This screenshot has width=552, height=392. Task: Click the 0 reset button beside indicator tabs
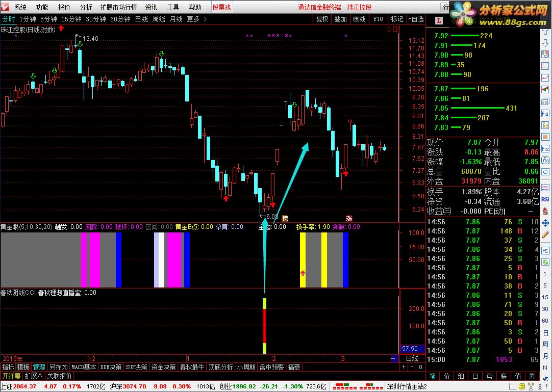[x=420, y=367]
